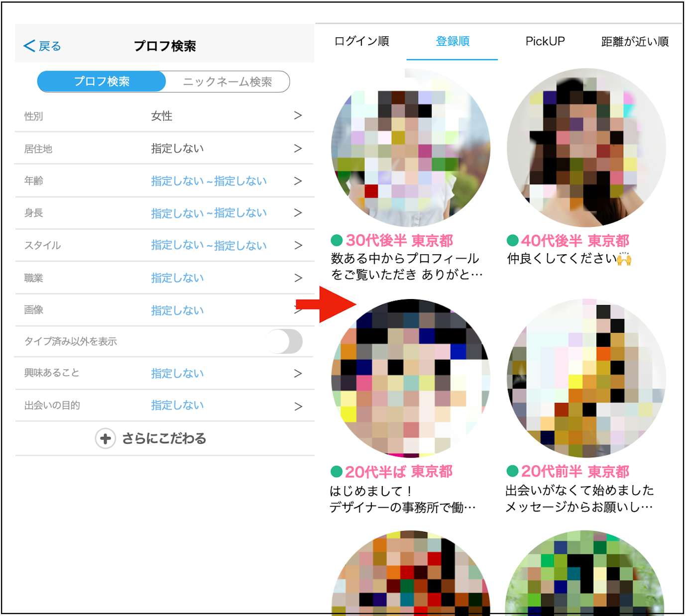Click the 画像 value 指定しない
686x616 pixels.
click(x=177, y=310)
